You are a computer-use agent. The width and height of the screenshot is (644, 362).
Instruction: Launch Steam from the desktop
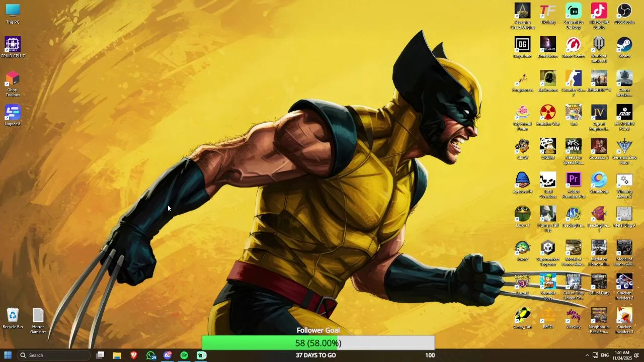tap(624, 47)
